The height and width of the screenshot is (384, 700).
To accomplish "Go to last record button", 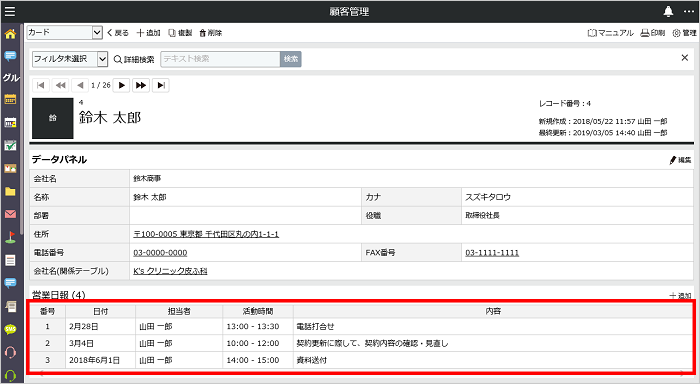I will click(161, 85).
